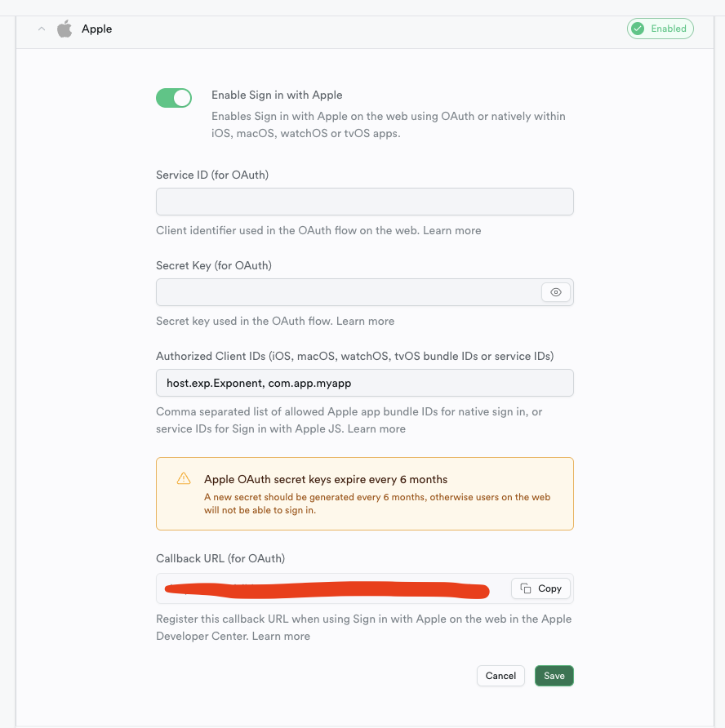Click the Enabled status badge
The height and width of the screenshot is (728, 725).
660,28
